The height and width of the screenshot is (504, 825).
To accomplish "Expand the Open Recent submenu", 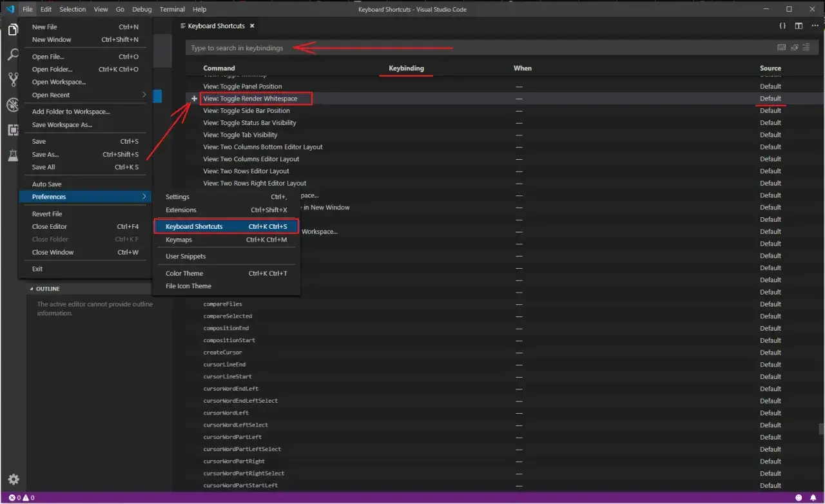I will pos(85,95).
